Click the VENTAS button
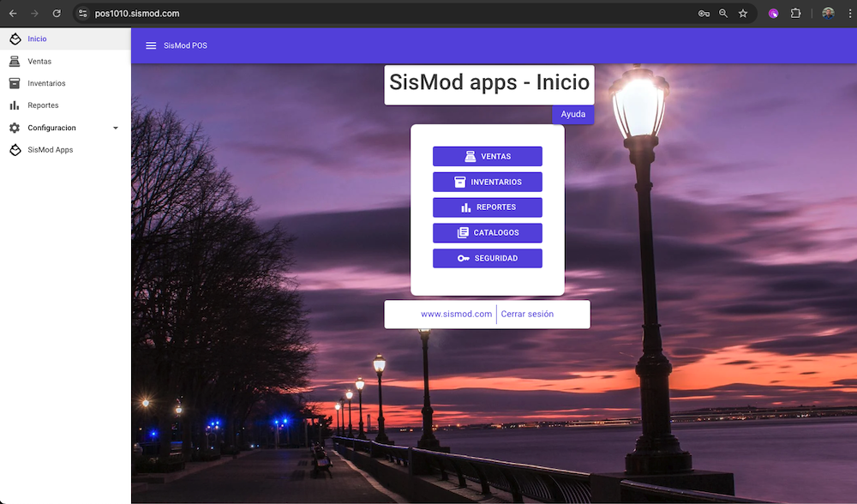857x504 pixels. pyautogui.click(x=488, y=156)
